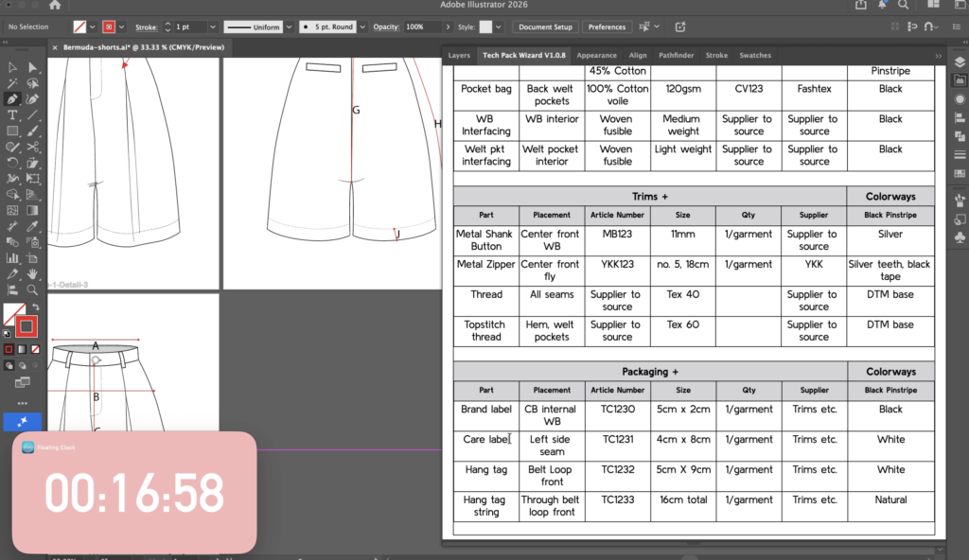Screen dimensions: 969x560
Task: Switch paint mode to Gradient
Action: pyautogui.click(x=22, y=349)
